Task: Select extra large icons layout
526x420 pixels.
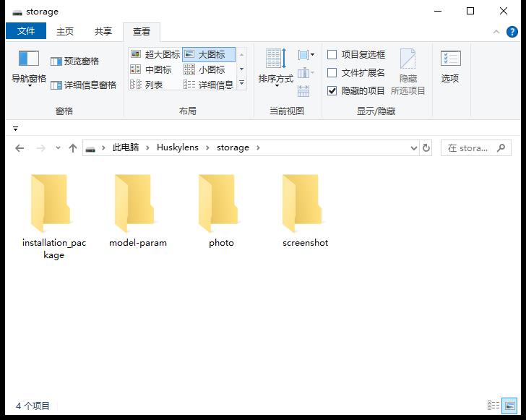Action: (x=155, y=54)
